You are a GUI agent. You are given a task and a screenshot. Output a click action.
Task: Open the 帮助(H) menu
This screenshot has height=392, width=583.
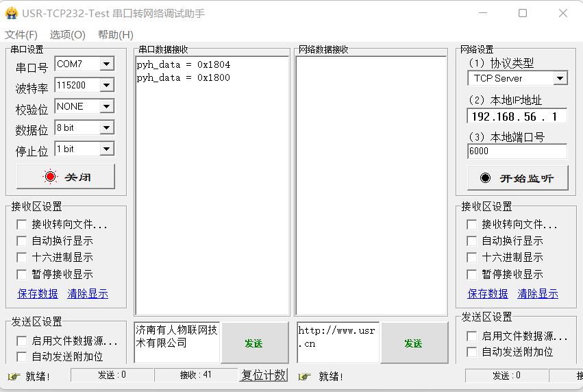tap(116, 34)
